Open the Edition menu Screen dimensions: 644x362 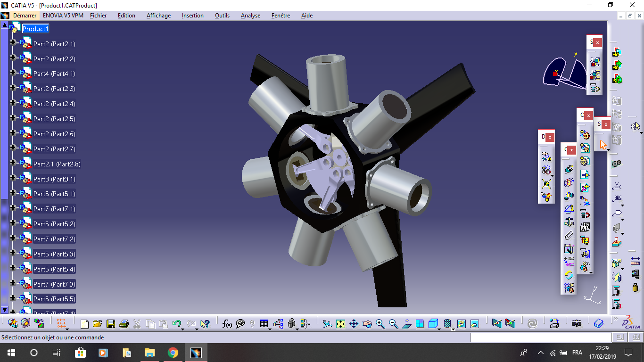point(126,16)
